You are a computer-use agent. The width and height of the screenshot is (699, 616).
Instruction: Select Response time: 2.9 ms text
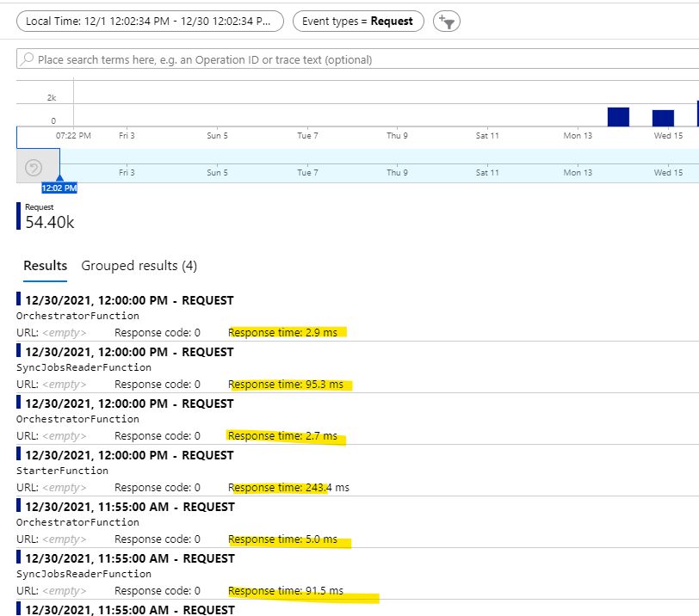point(282,333)
